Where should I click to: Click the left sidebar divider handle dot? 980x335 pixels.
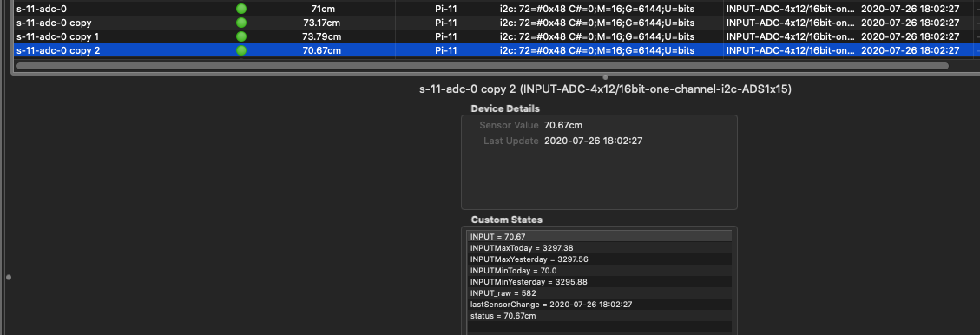[8, 277]
